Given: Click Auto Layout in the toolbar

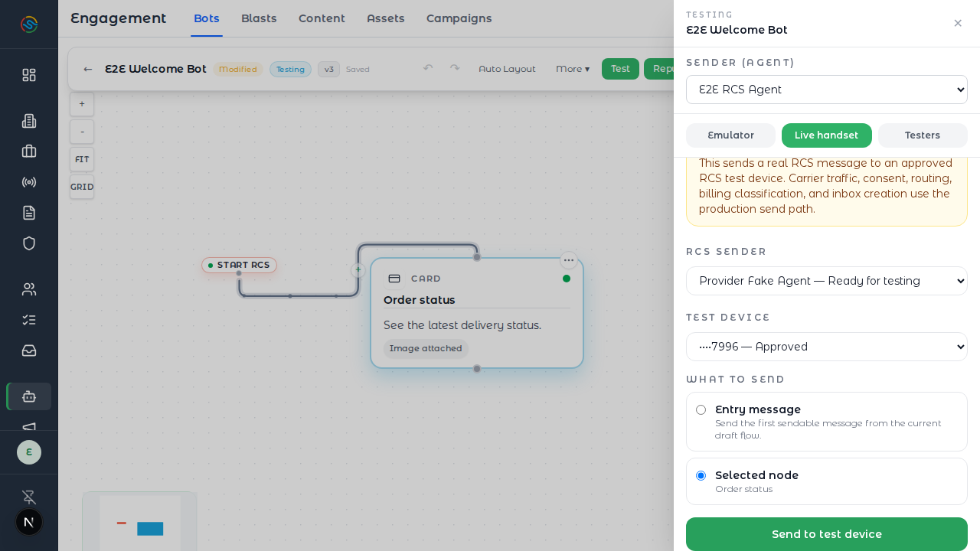Looking at the screenshot, I should (x=507, y=69).
